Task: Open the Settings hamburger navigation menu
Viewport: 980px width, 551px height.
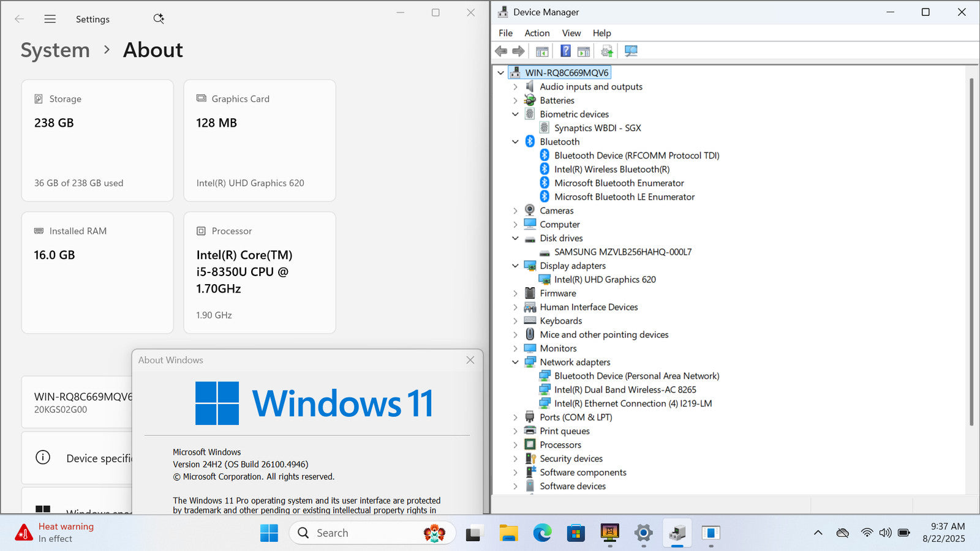Action: [x=50, y=19]
